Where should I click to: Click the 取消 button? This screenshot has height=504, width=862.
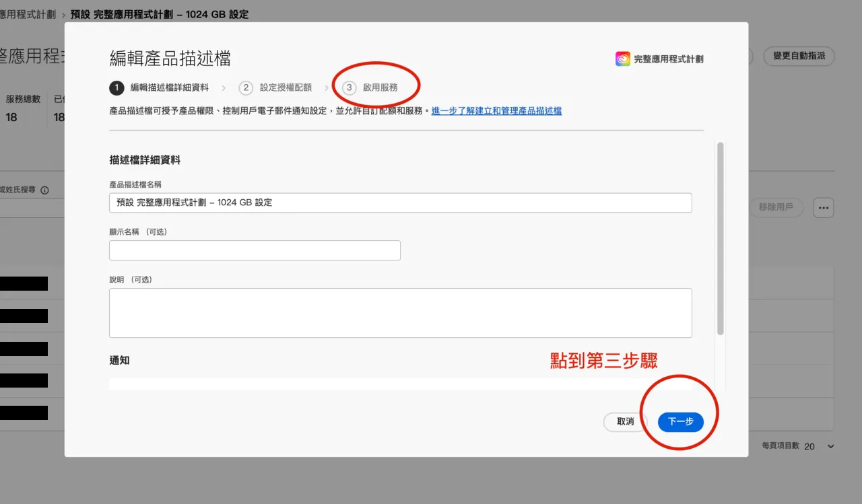(x=626, y=422)
